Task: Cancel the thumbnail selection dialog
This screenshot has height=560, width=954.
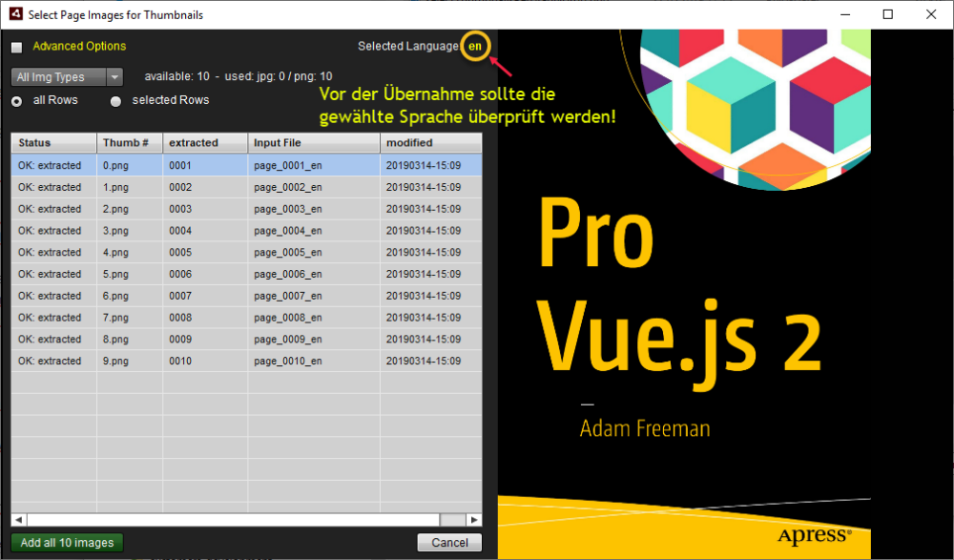Action: 449,542
